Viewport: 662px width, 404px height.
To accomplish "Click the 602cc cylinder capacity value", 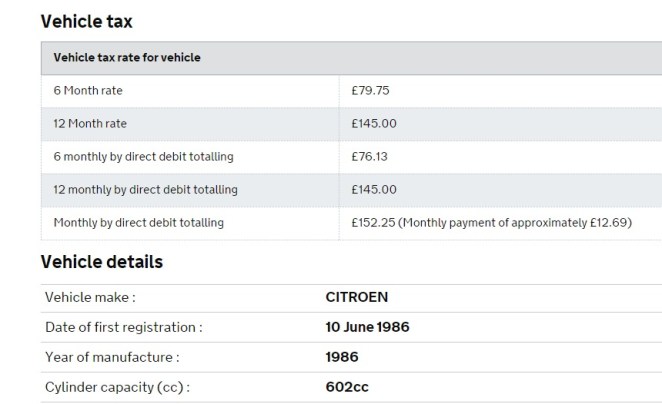I will point(347,387).
